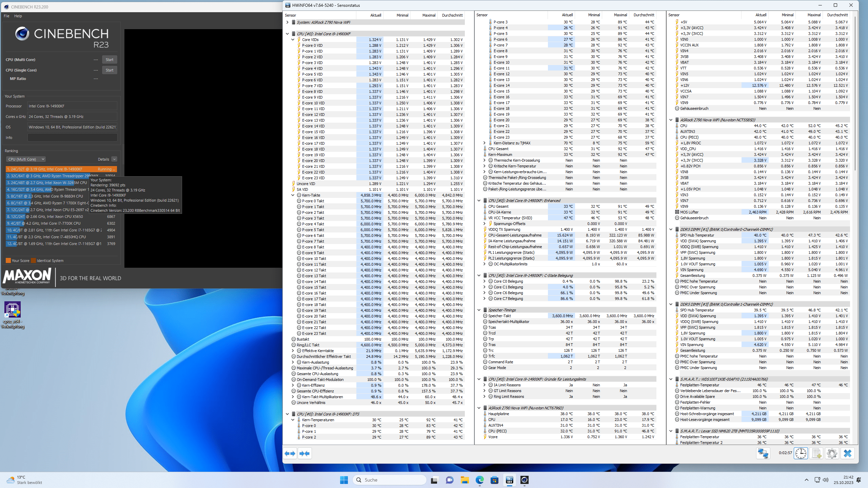Switch to HWiNFO taskbar icon

tap(509, 480)
